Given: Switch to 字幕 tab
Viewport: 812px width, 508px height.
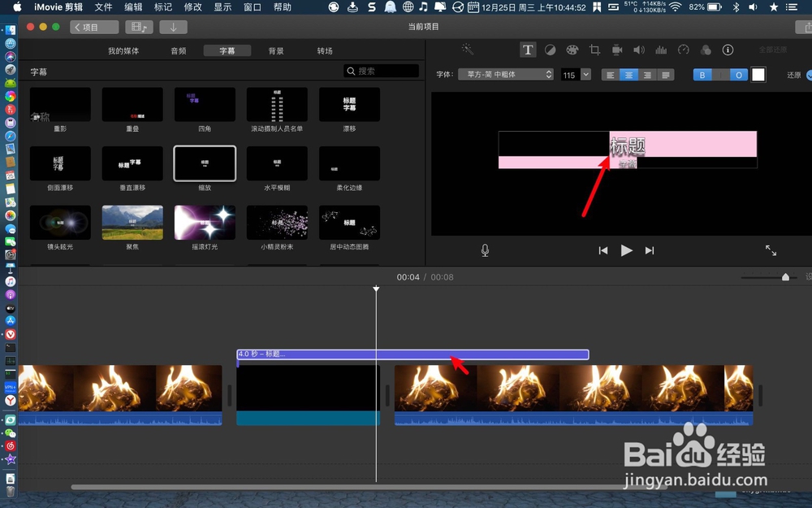Looking at the screenshot, I should [227, 50].
